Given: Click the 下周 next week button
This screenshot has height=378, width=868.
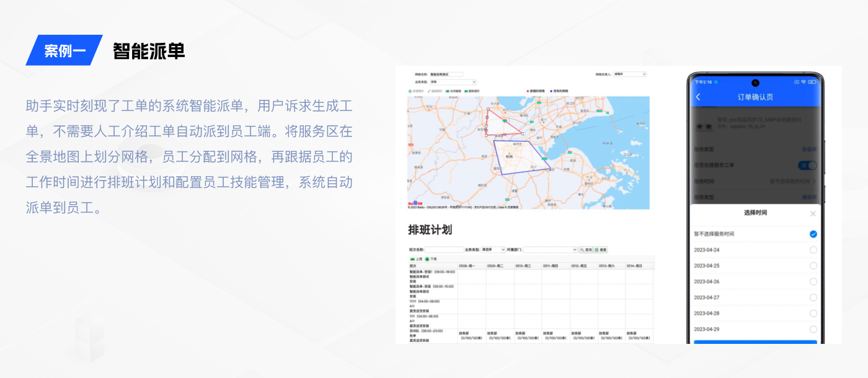Looking at the screenshot, I should point(431,259).
